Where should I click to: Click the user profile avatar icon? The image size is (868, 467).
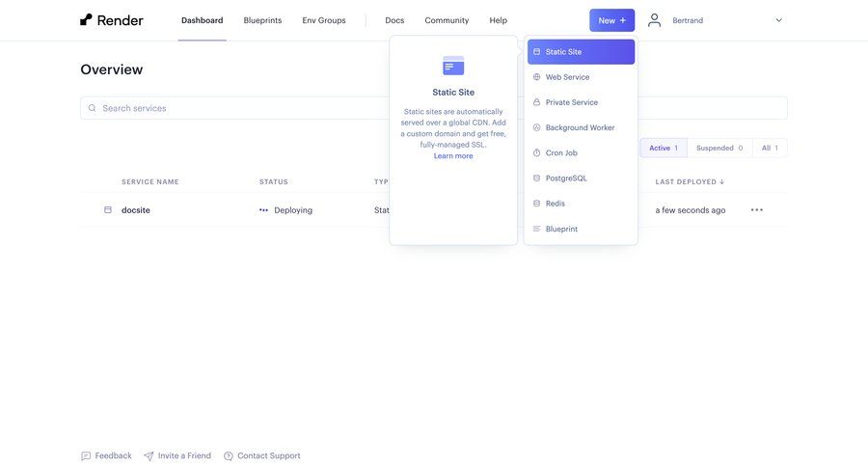click(655, 20)
